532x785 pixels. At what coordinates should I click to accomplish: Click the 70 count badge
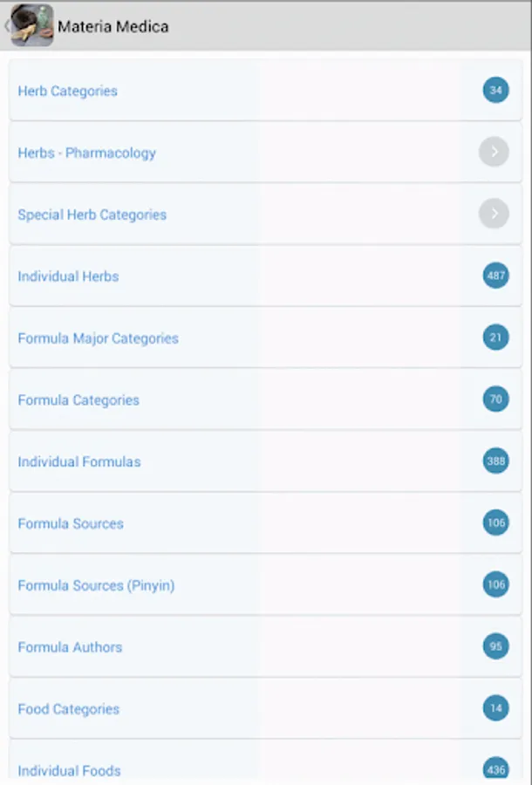point(495,399)
